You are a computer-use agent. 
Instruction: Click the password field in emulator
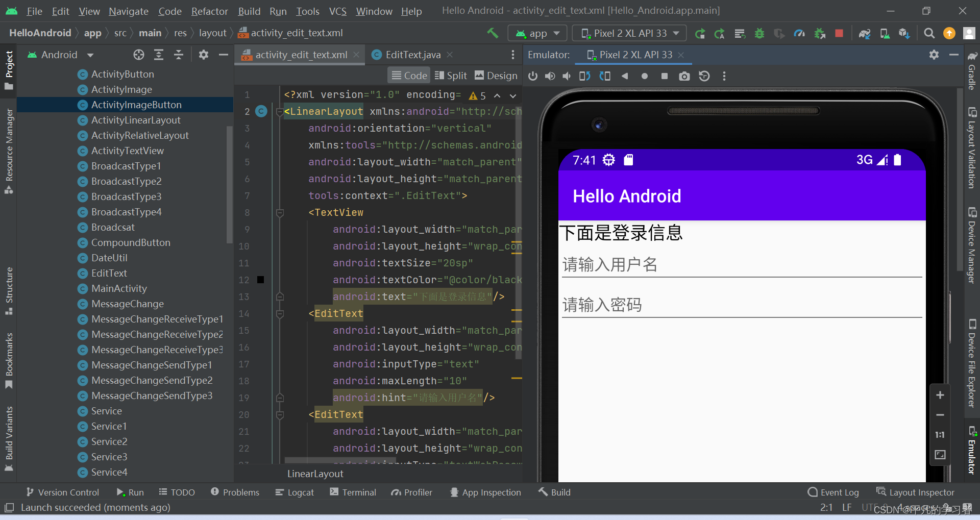(742, 305)
